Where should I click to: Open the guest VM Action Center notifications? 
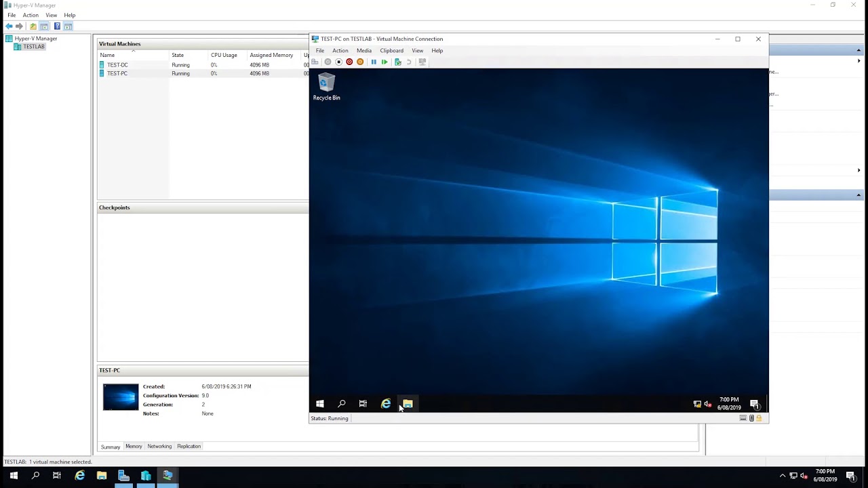[754, 404]
